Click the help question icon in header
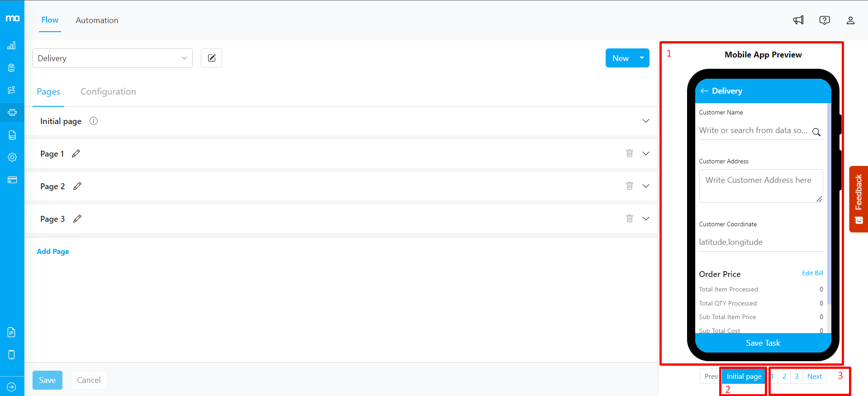 coord(825,20)
